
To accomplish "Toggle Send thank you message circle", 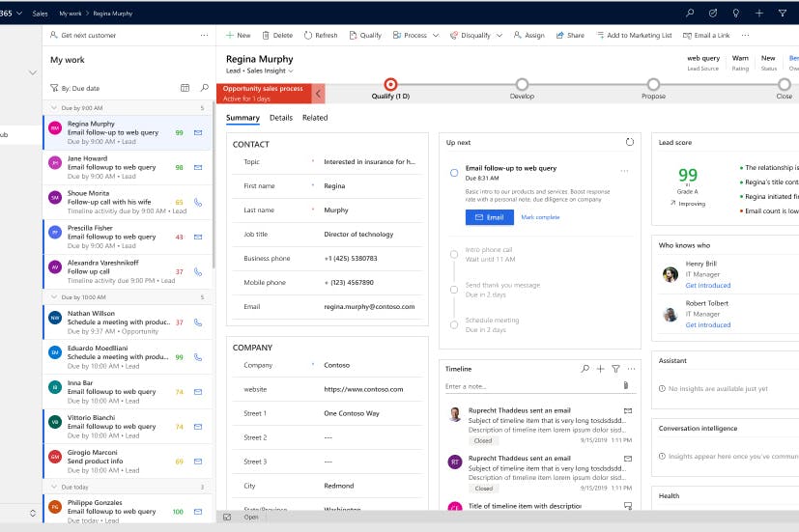I will pyautogui.click(x=453, y=290).
